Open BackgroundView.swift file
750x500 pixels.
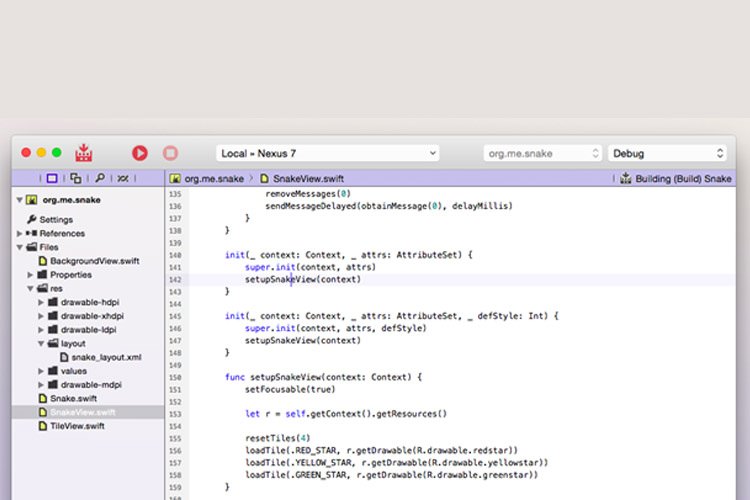click(95, 261)
